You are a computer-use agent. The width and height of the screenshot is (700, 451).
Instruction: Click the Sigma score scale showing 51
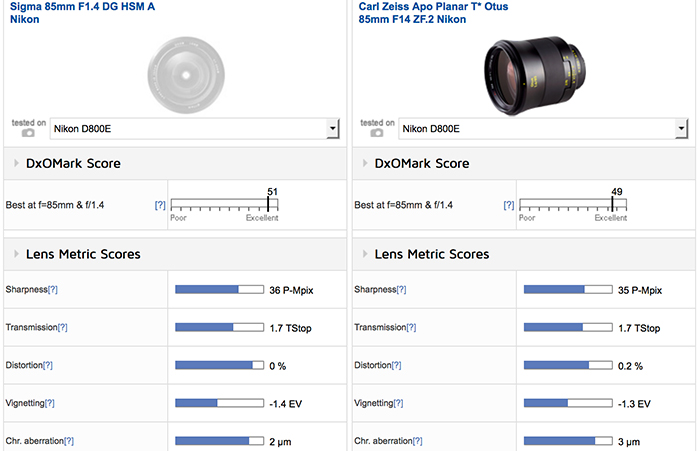[225, 205]
